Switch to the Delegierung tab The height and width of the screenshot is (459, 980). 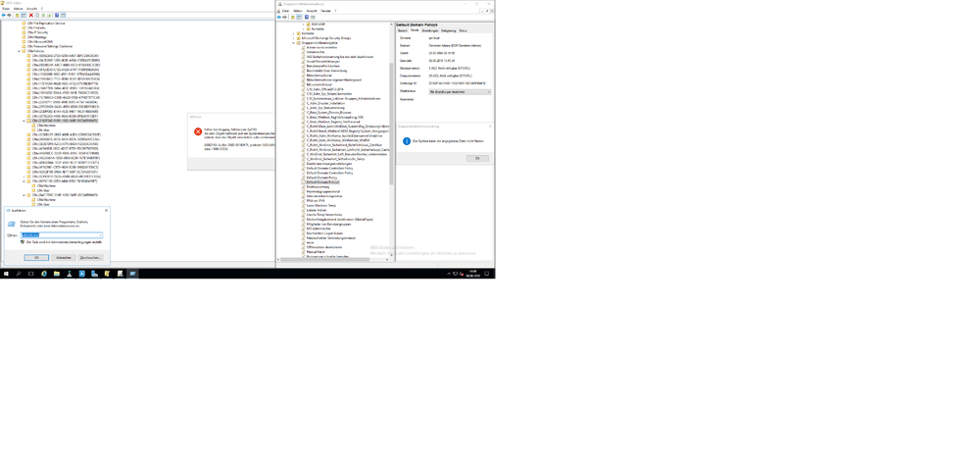[x=448, y=30]
